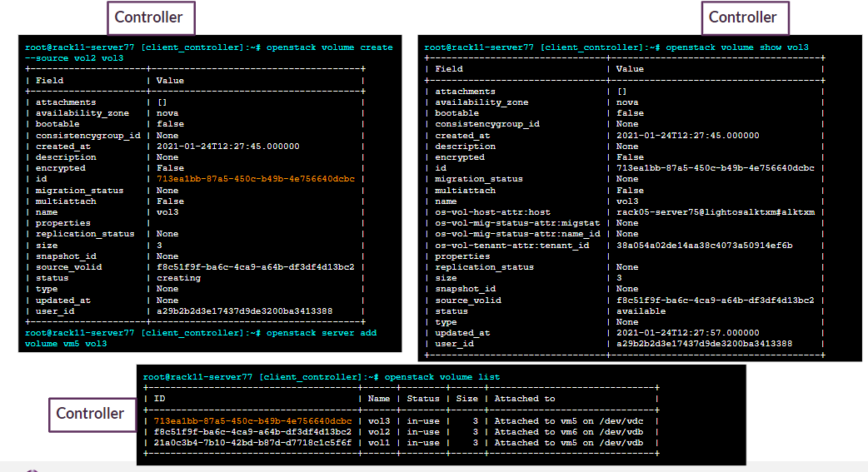
Task: Click the Controller label beside the volume list terminal
Action: pos(92,414)
